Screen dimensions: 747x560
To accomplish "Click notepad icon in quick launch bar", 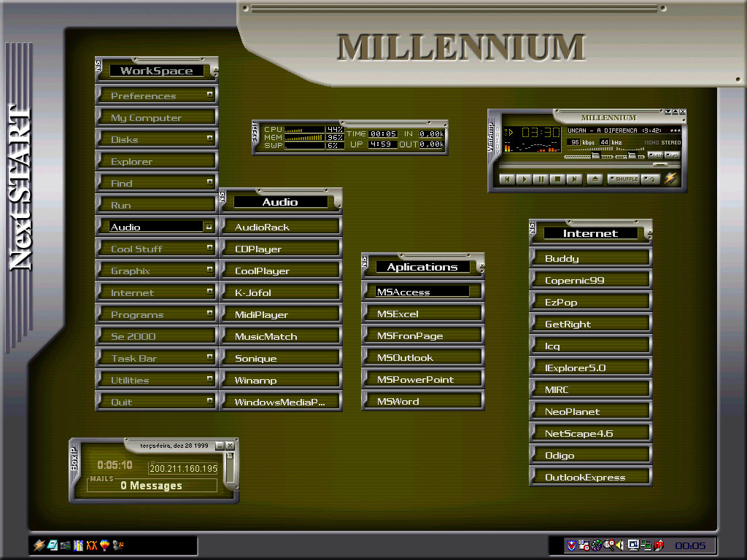I will click(x=53, y=545).
